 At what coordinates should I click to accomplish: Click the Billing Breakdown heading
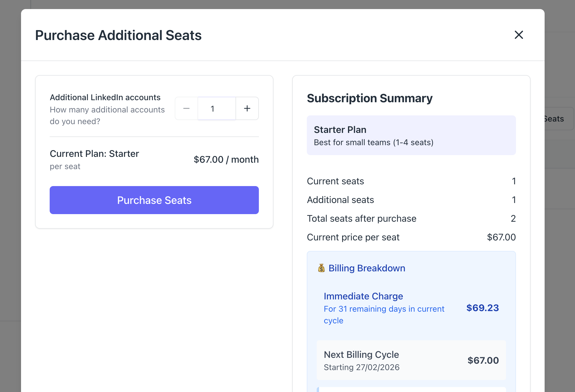pyautogui.click(x=367, y=268)
